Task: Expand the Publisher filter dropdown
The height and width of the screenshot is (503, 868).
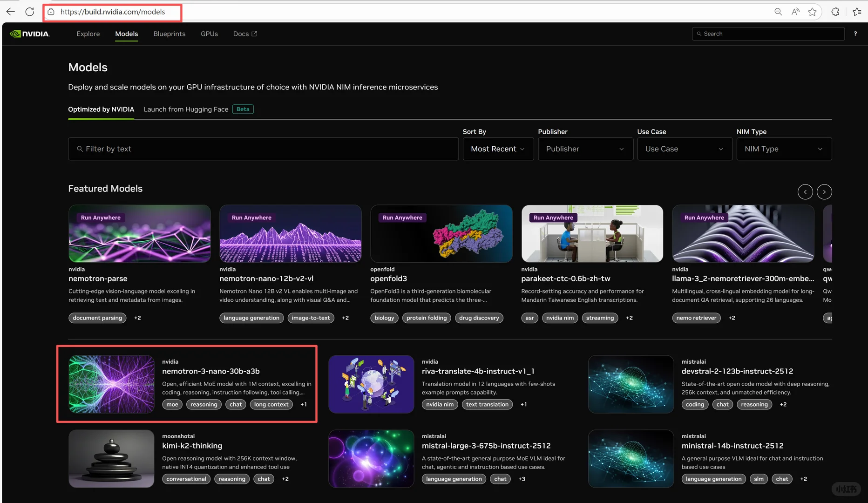Action: pos(585,149)
